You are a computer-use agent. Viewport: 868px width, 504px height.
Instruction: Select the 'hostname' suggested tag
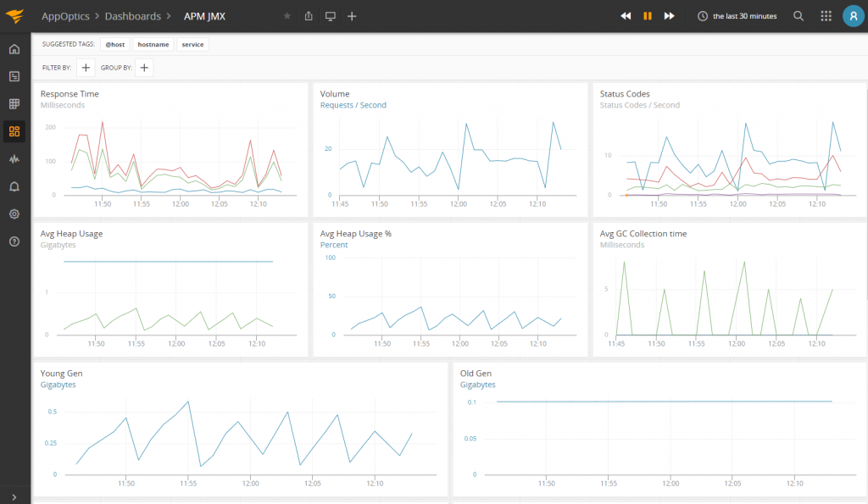tap(153, 44)
